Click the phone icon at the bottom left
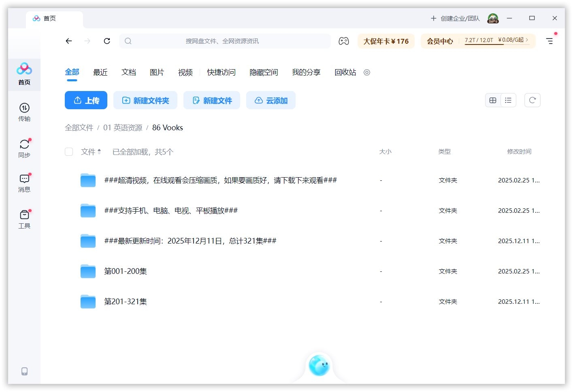 click(x=24, y=371)
